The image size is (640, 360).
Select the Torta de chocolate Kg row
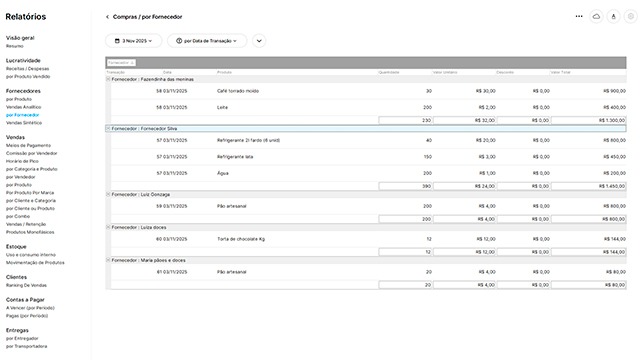(369, 239)
